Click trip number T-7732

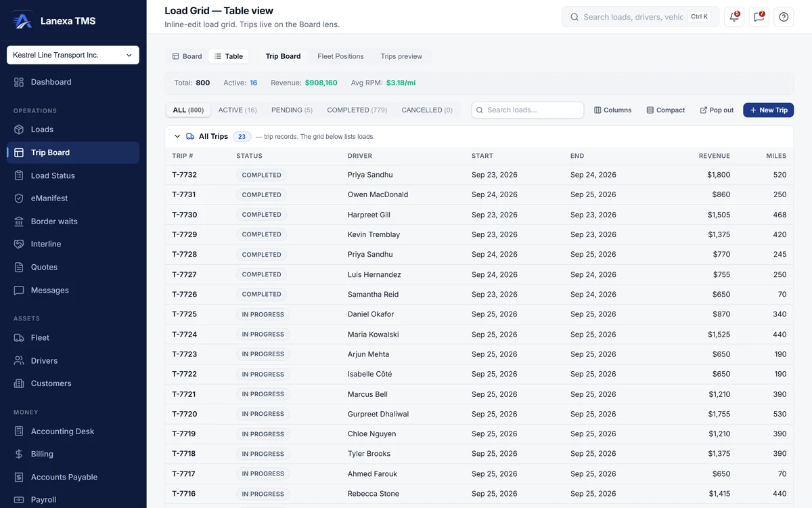point(184,175)
